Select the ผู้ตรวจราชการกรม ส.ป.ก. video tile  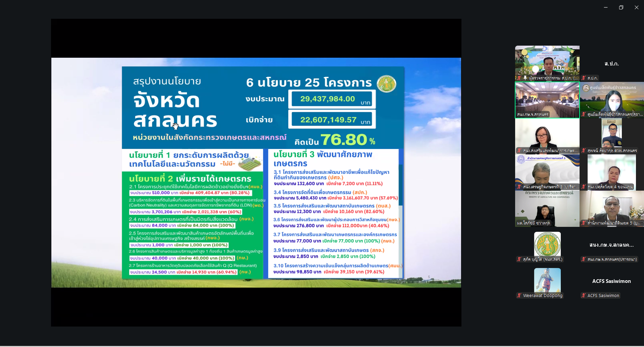click(547, 63)
